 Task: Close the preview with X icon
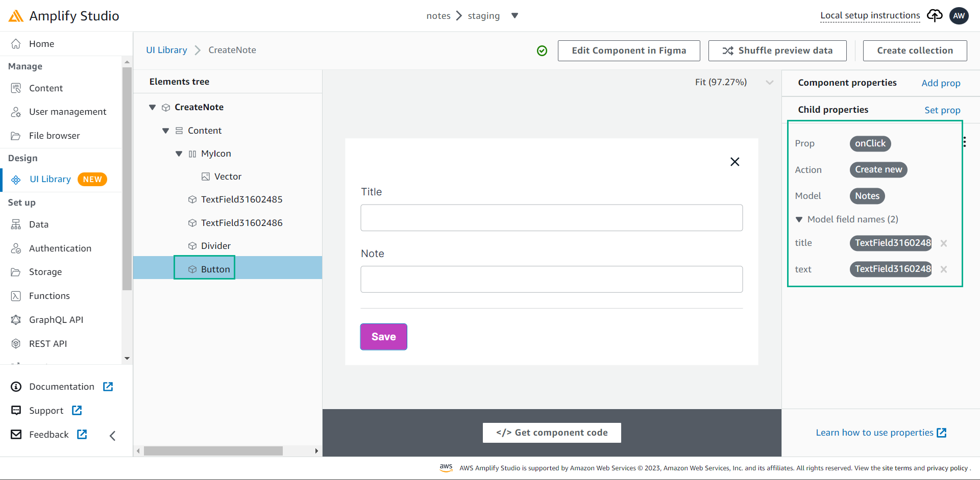735,162
